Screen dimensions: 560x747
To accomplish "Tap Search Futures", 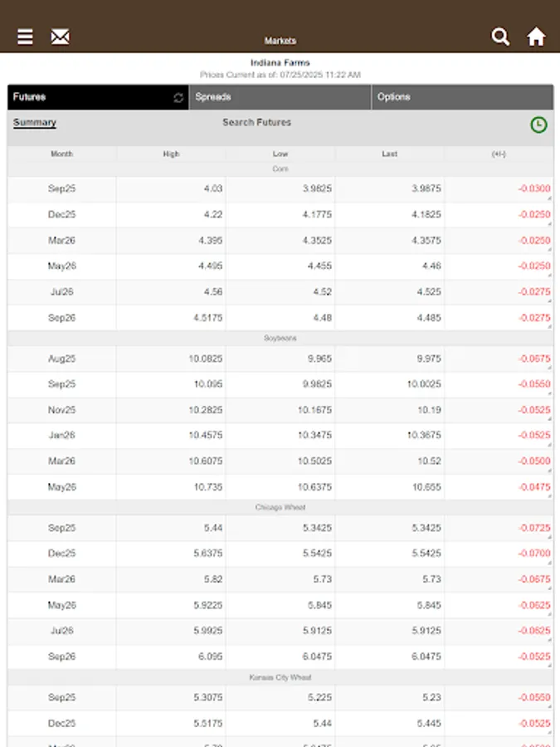I will point(256,122).
